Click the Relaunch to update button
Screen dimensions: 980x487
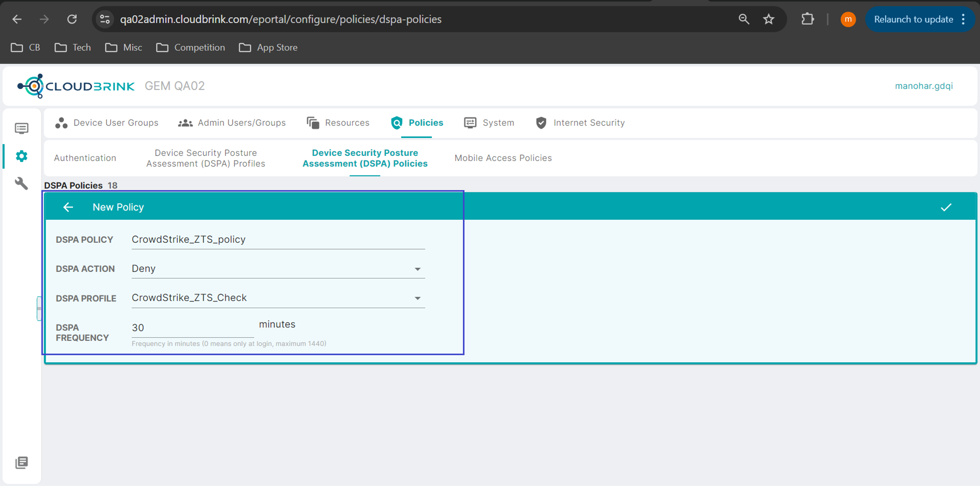(913, 19)
